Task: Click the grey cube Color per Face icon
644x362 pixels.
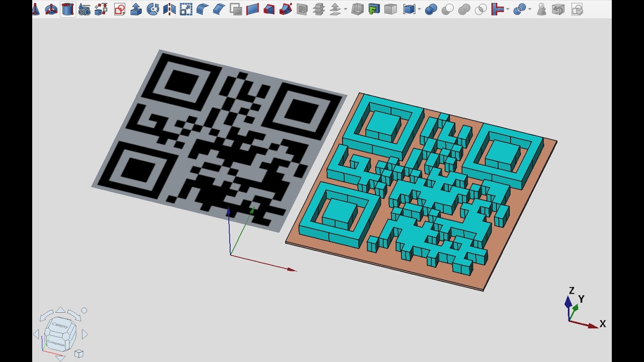Action: 390,9
